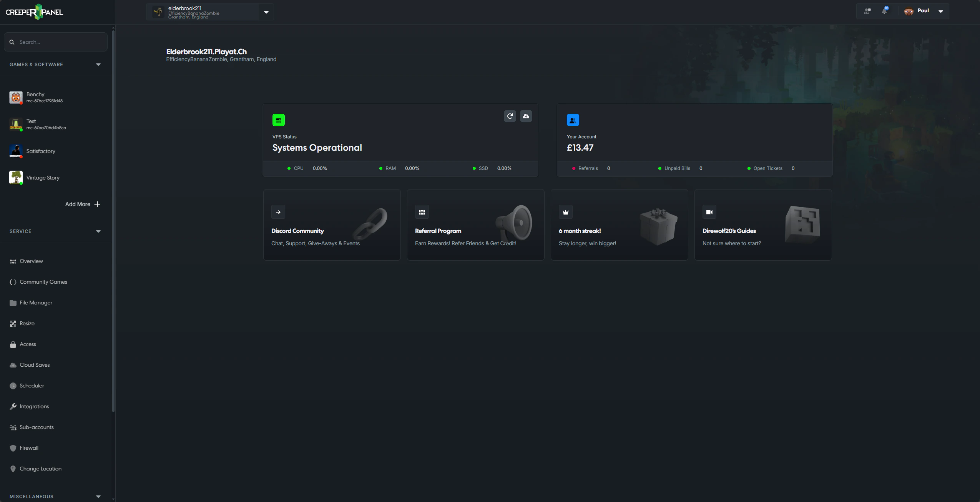Click the Discord Community arrow icon

pyautogui.click(x=278, y=212)
